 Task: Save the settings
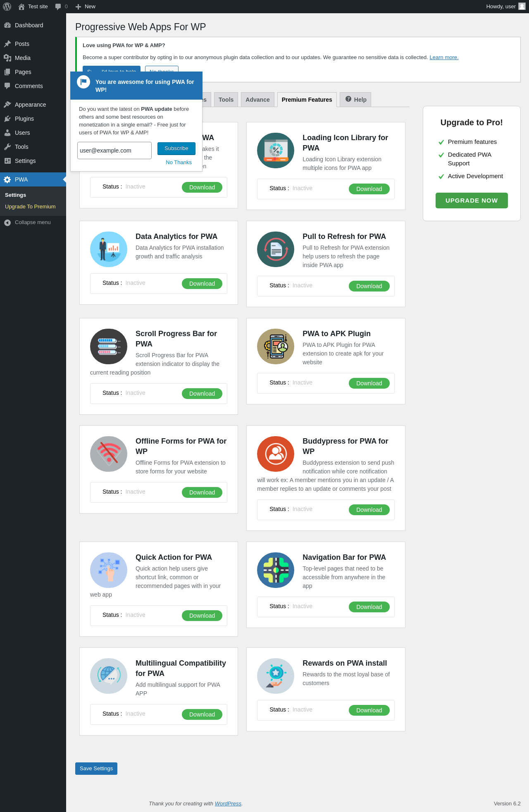tap(96, 769)
